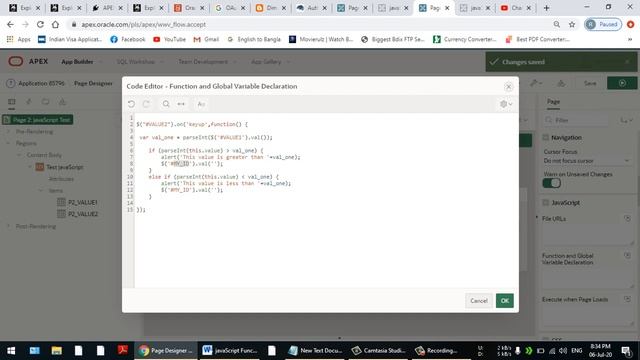Click the Save button in Page Designer
The width and height of the screenshot is (640, 360).
pyautogui.click(x=590, y=83)
